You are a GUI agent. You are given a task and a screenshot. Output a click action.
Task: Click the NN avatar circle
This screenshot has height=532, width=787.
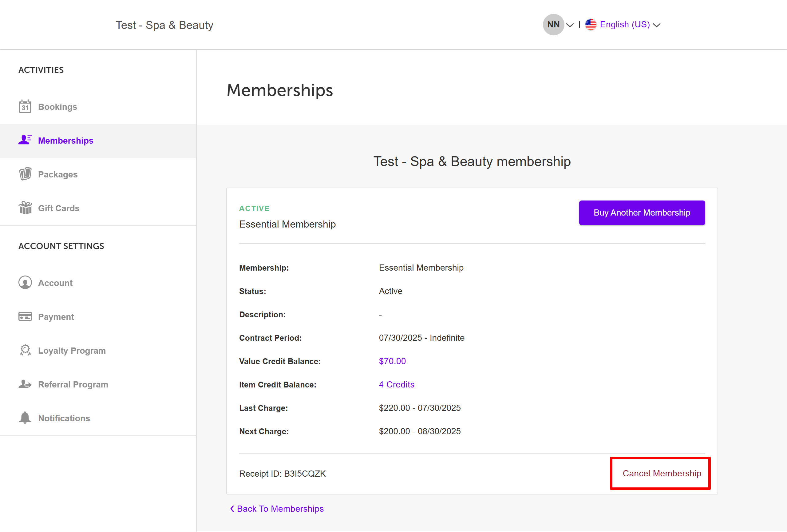(x=553, y=25)
